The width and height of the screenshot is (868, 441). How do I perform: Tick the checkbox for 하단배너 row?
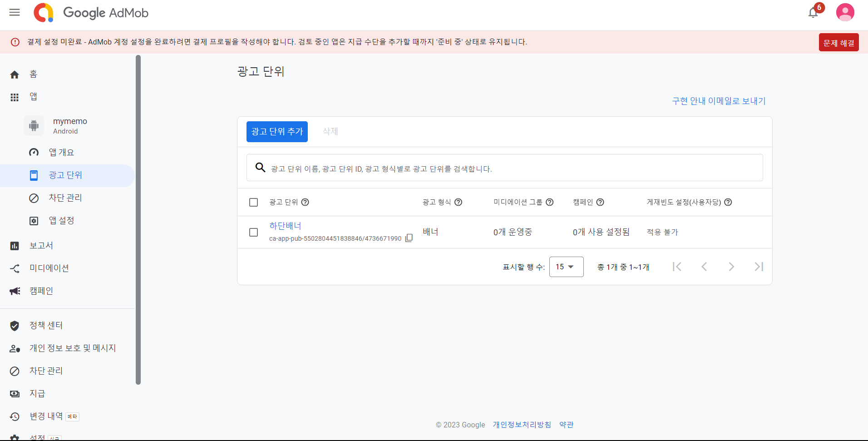[x=254, y=232]
